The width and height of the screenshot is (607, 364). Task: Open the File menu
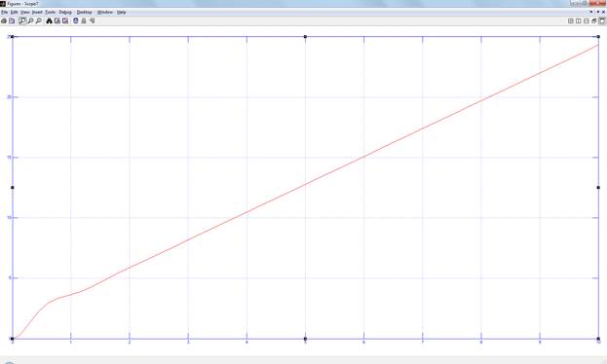[4, 13]
